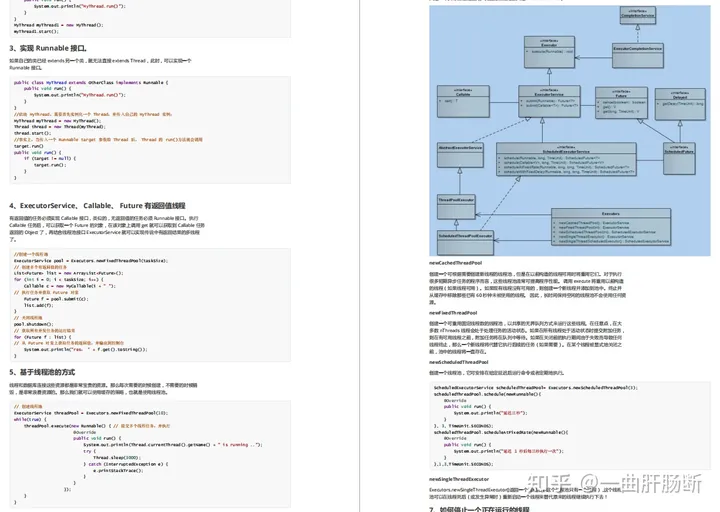Click the code line 'pool.shutdown();'
Image resolution: width=720 pixels, height=512 pixels.
(34, 324)
